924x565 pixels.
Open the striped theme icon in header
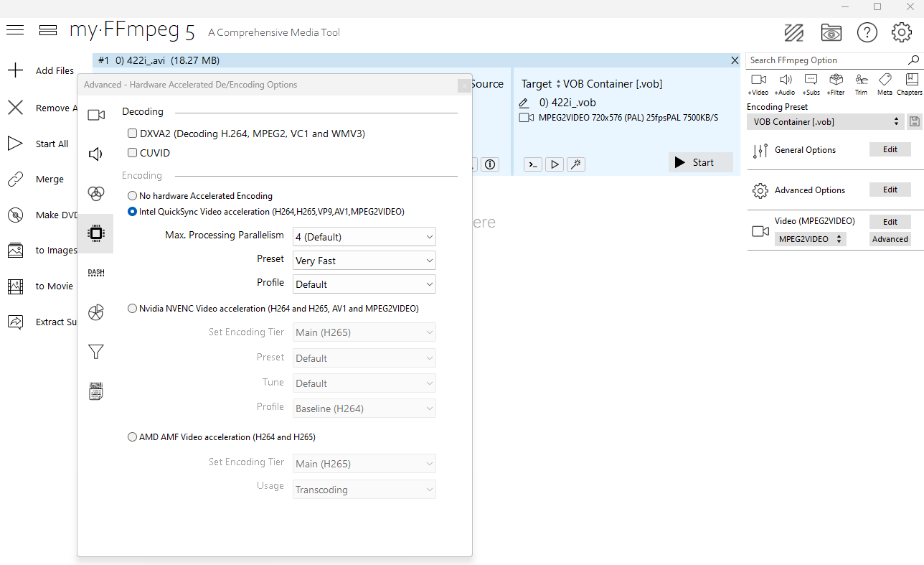[x=793, y=33]
